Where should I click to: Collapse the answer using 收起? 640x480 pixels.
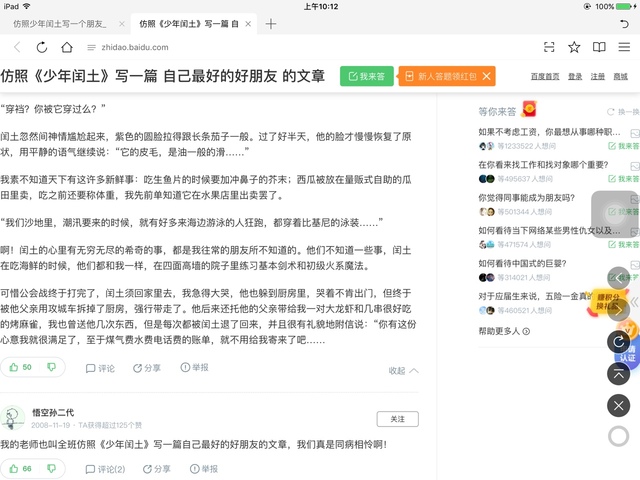[401, 370]
